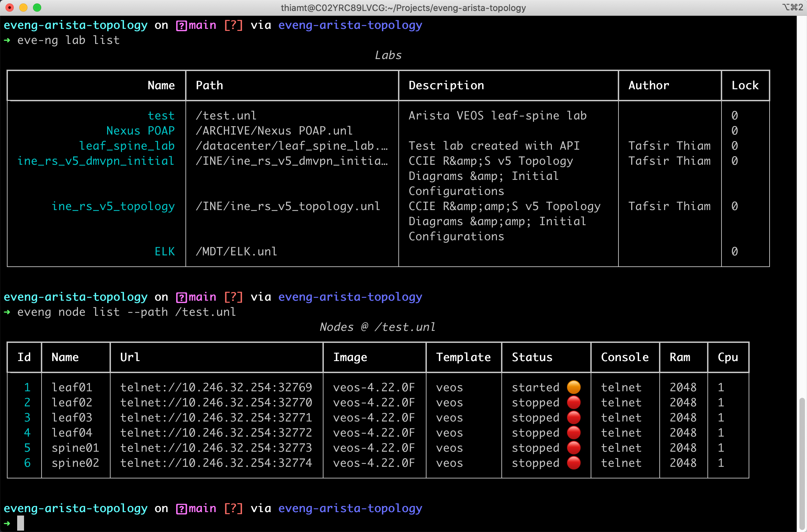This screenshot has width=807, height=532.
Task: Click the leaf_spine_lab lab name
Action: pyautogui.click(x=127, y=146)
